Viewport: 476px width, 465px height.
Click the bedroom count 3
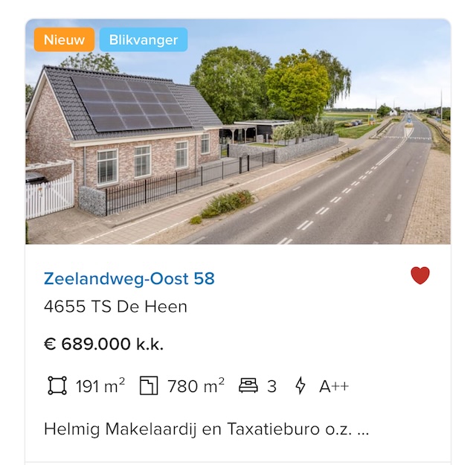[x=272, y=386]
